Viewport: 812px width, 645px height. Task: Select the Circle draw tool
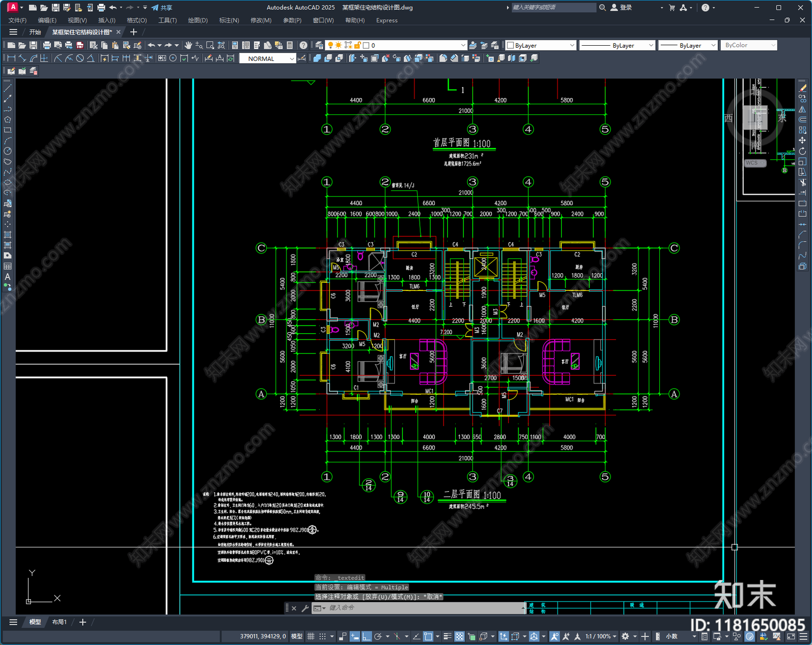pyautogui.click(x=8, y=151)
